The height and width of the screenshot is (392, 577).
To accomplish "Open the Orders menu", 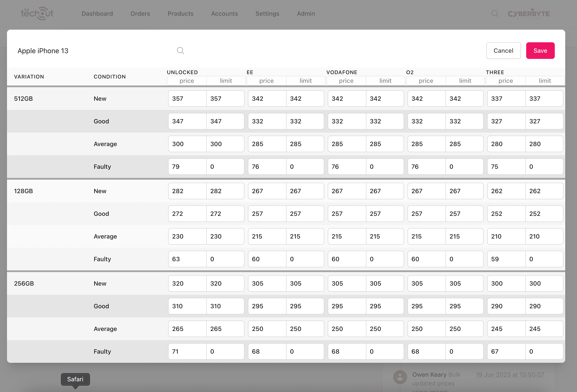I will click(140, 14).
